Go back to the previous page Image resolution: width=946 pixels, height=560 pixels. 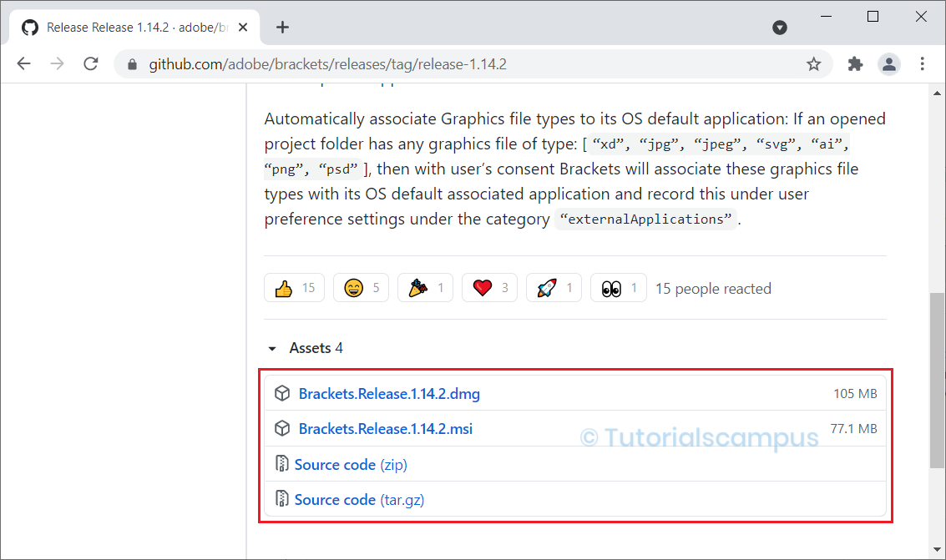(23, 64)
